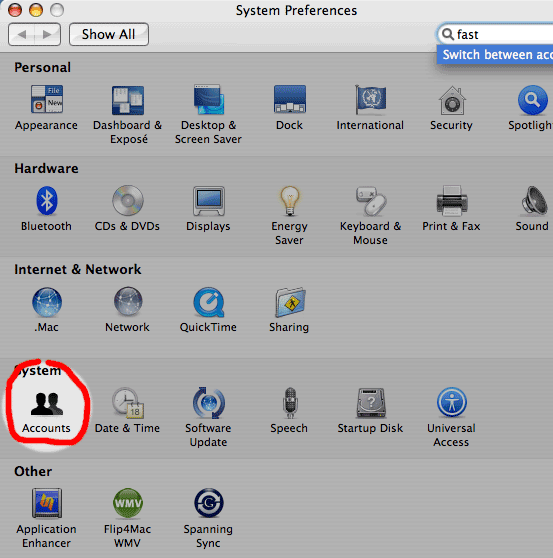Click the search field containing 'fast'
Image resolution: width=553 pixels, height=558 pixels.
click(495, 35)
